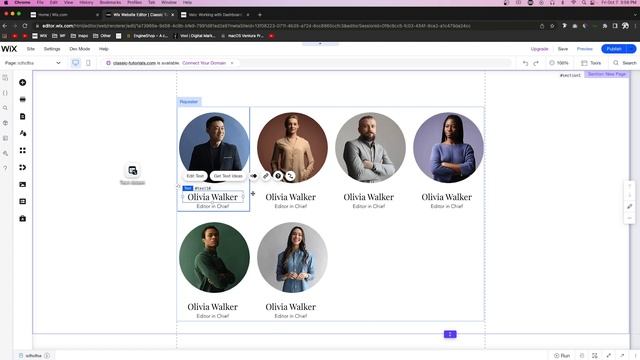This screenshot has width=640, height=360.
Task: Click the Section New Page label
Action: coord(607,74)
